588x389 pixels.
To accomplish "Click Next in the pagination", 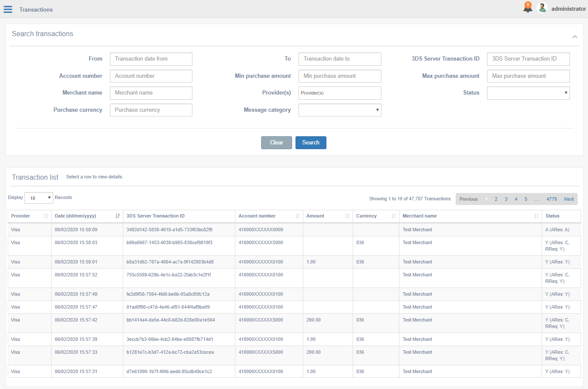I will coord(569,199).
